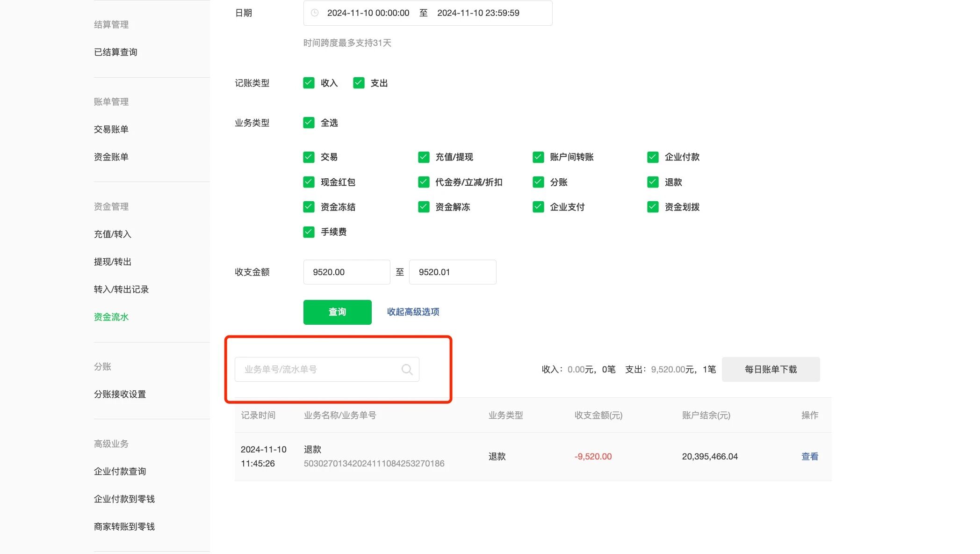Toggle the 全选 checkbox
This screenshot has width=980, height=554.
[x=309, y=123]
